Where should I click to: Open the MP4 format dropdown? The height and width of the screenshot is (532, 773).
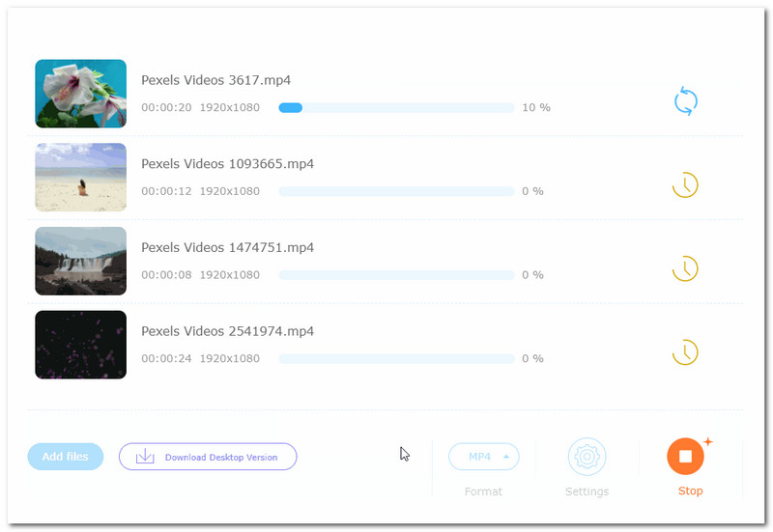[x=484, y=457]
